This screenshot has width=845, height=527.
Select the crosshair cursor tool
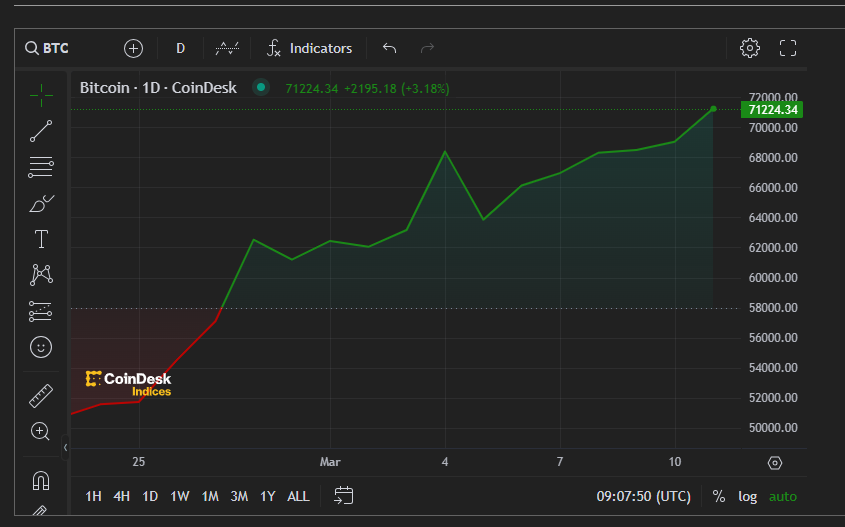[x=41, y=95]
